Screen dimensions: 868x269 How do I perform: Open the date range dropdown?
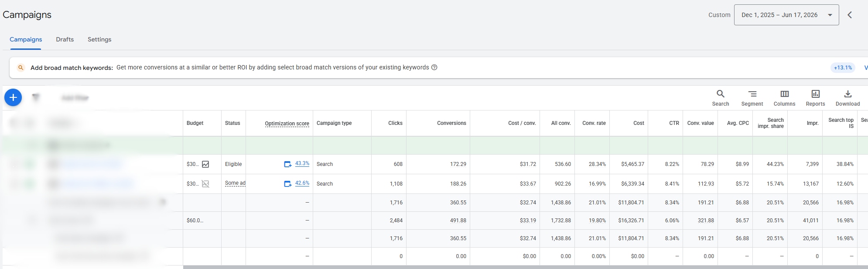coord(786,15)
